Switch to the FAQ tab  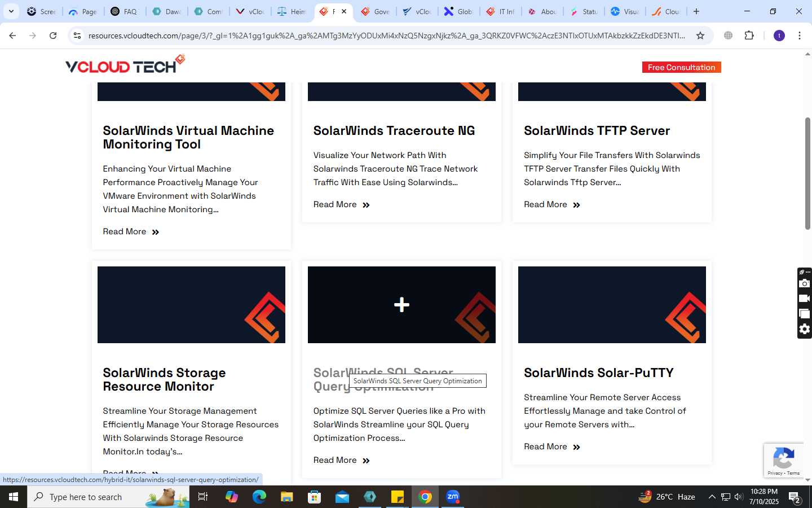click(x=125, y=11)
